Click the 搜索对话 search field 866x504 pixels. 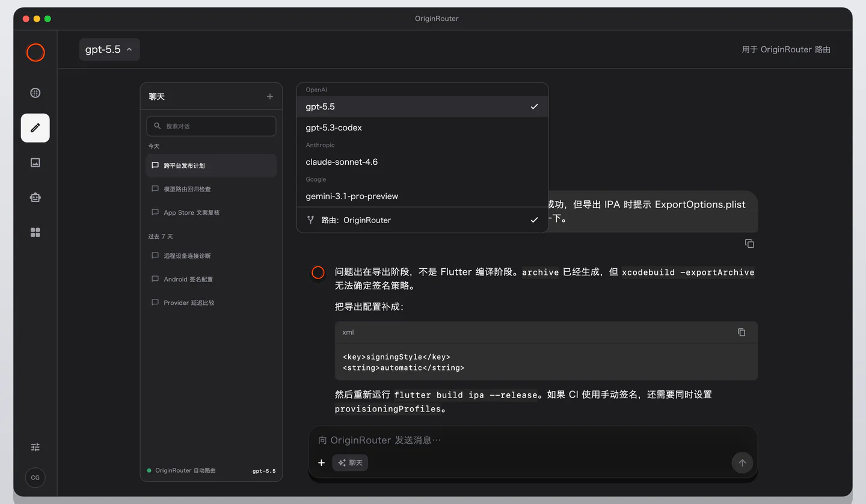[211, 126]
